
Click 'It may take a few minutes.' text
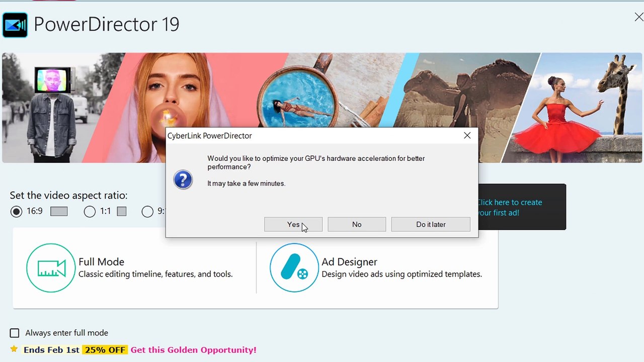247,184
